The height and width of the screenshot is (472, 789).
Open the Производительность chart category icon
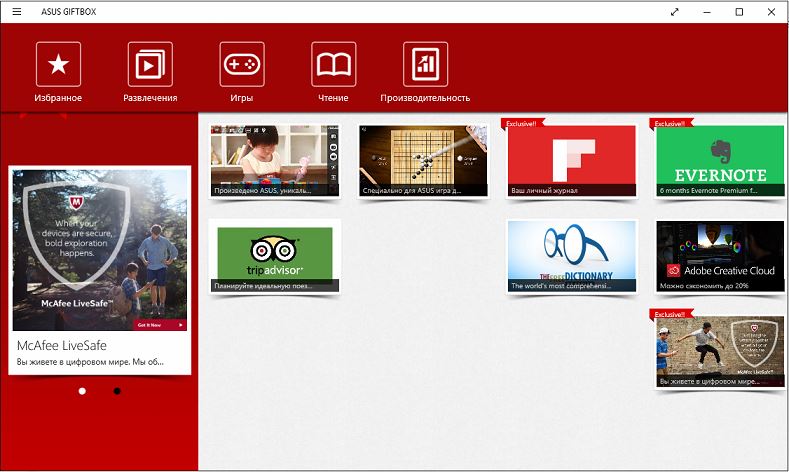(425, 64)
